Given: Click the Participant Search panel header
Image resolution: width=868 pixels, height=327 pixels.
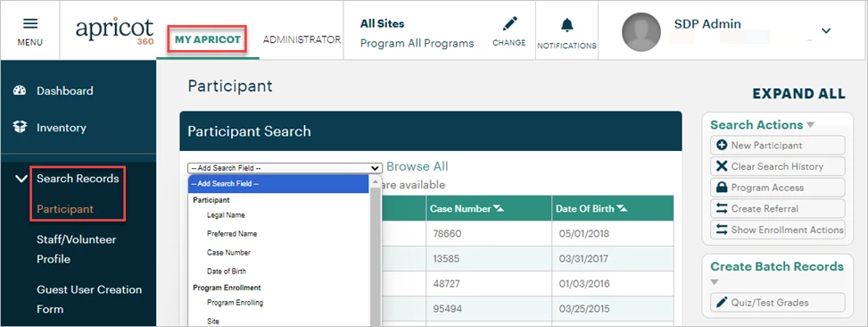Looking at the screenshot, I should click(431, 131).
